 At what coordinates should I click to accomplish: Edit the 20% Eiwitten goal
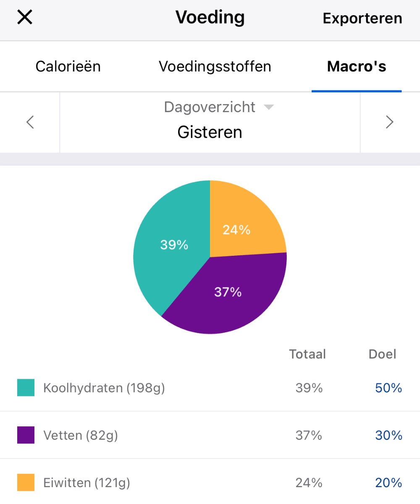(388, 483)
